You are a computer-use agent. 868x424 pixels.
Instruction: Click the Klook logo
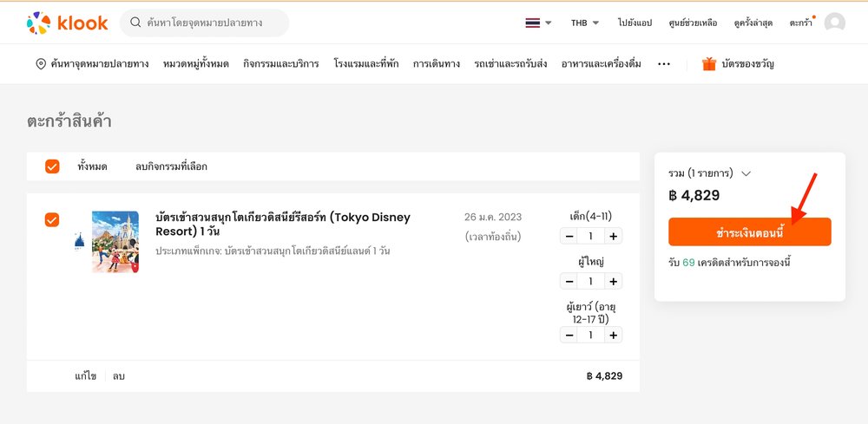67,23
